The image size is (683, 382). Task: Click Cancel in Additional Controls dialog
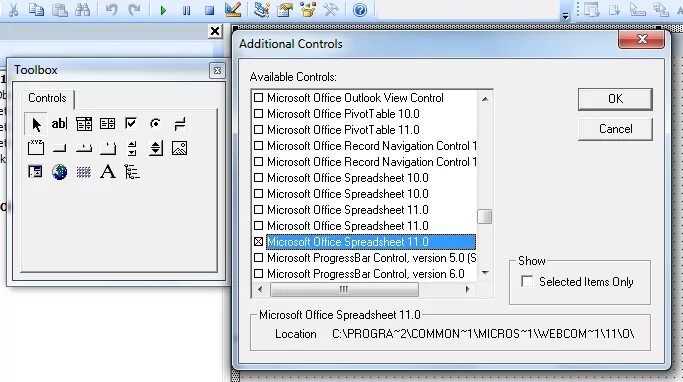pos(615,129)
